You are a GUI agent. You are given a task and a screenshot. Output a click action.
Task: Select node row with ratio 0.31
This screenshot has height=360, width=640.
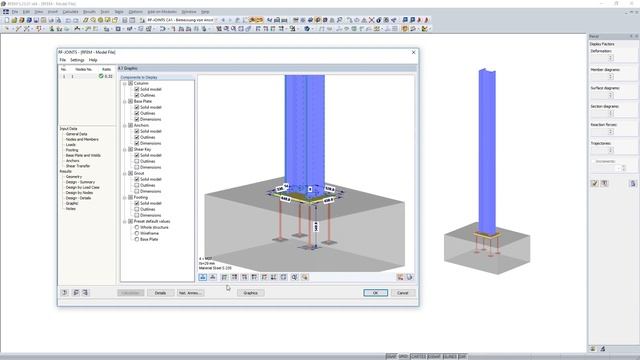pyautogui.click(x=87, y=76)
